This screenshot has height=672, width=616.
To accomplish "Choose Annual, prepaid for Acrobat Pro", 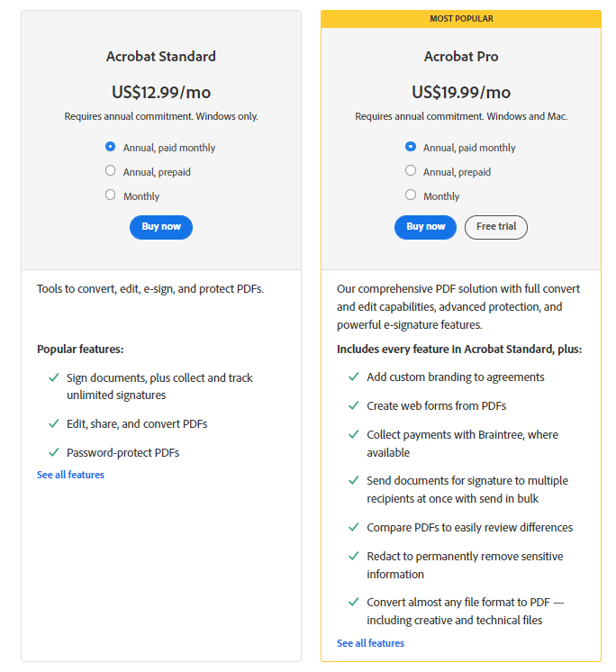I will coord(411,171).
